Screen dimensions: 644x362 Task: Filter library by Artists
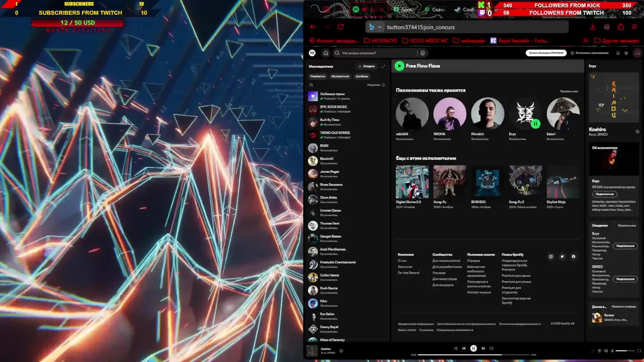click(340, 76)
